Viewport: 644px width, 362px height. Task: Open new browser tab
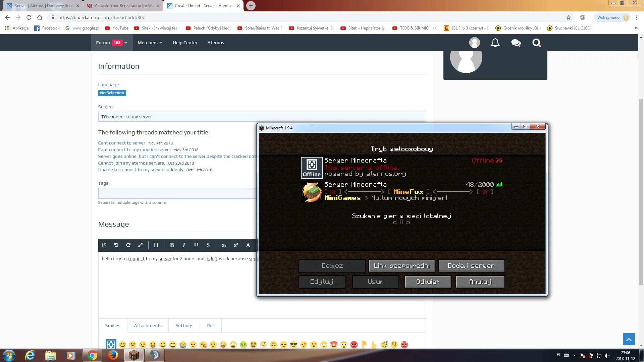click(251, 6)
